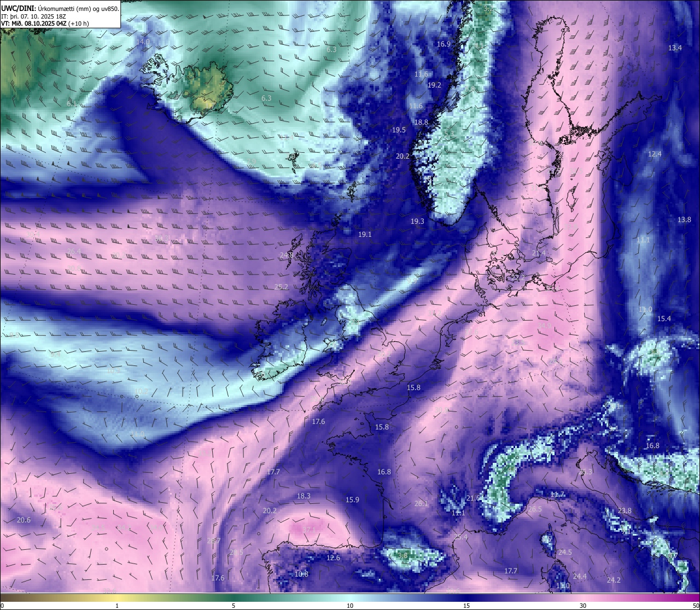Click the 18.8 map value

pyautogui.click(x=421, y=123)
